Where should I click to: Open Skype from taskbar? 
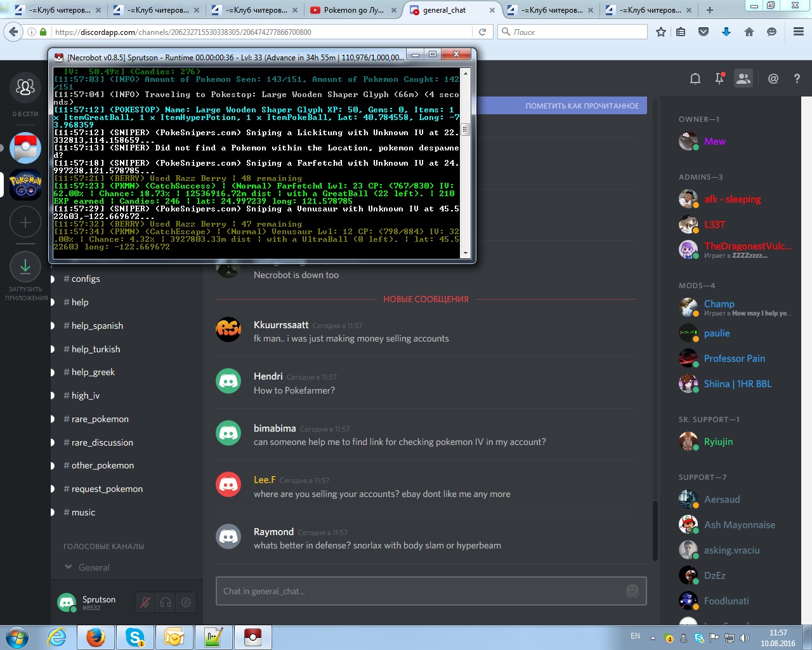(x=135, y=637)
